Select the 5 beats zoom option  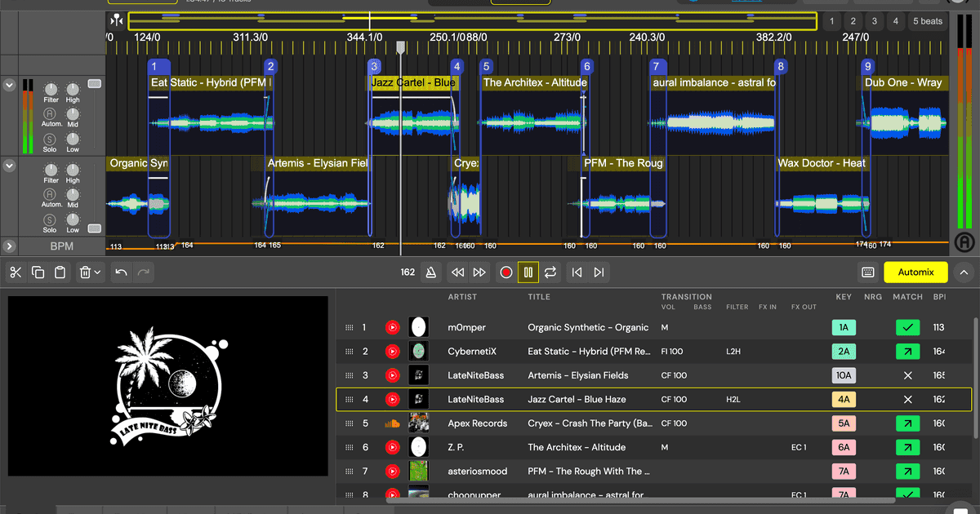[x=927, y=21]
